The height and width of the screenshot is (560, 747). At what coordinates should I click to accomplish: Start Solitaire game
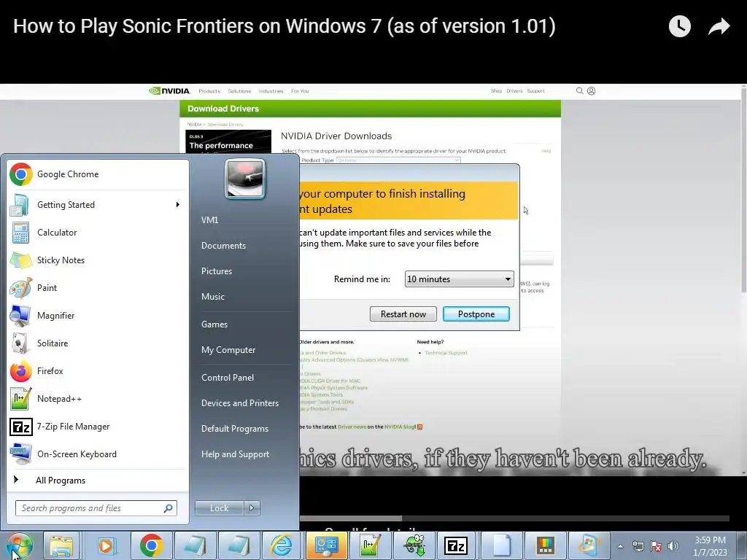tap(98, 343)
